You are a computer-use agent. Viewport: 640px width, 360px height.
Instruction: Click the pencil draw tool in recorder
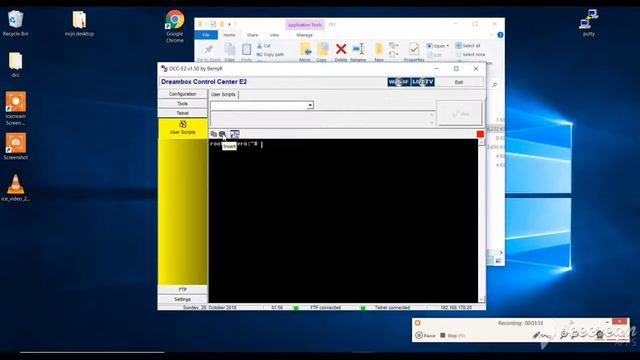click(536, 336)
